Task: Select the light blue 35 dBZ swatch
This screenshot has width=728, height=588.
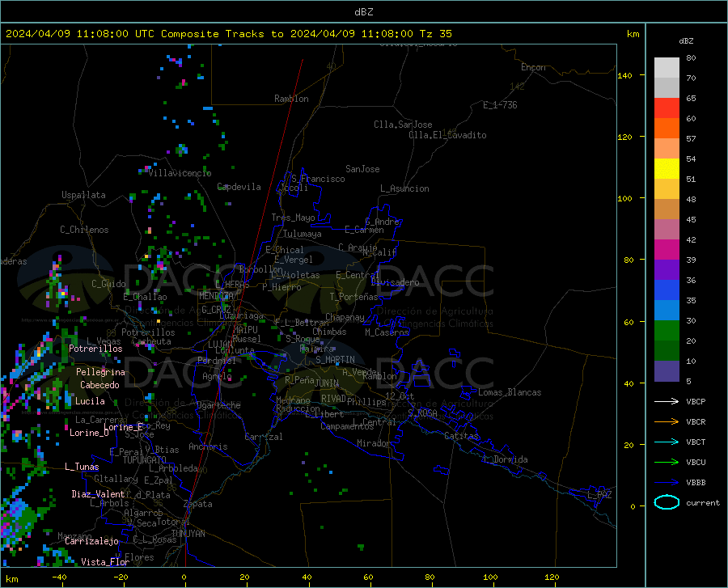Action: pyautogui.click(x=667, y=311)
